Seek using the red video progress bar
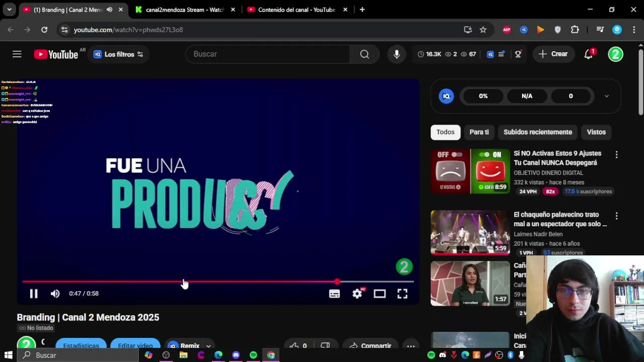This screenshot has height=362, width=644. [218, 282]
